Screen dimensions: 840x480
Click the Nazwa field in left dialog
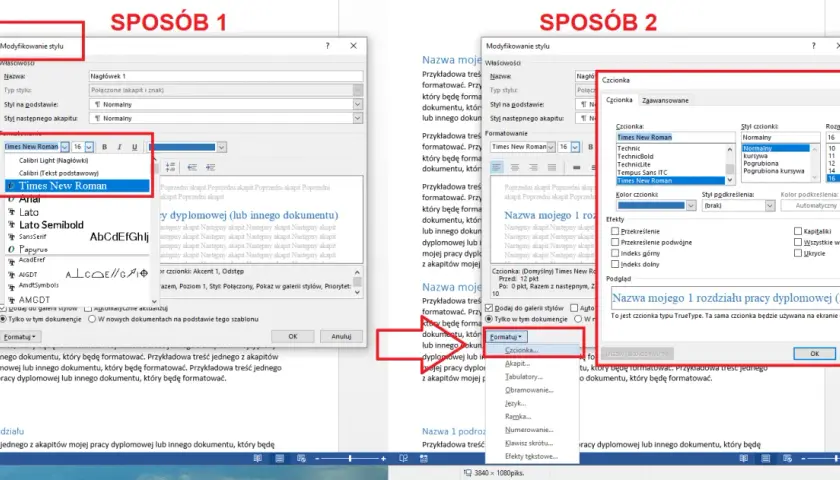(226, 76)
